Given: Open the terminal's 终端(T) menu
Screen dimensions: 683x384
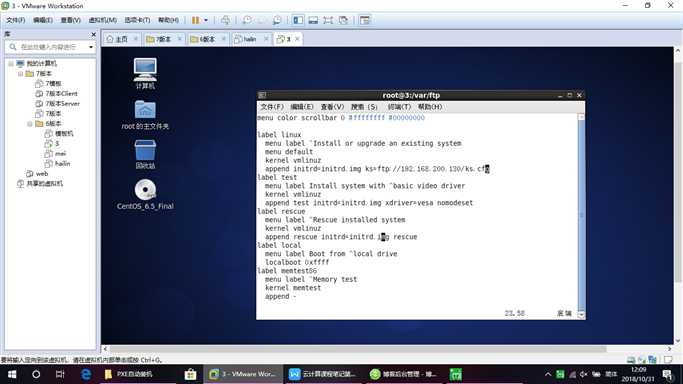Looking at the screenshot, I should tap(399, 107).
